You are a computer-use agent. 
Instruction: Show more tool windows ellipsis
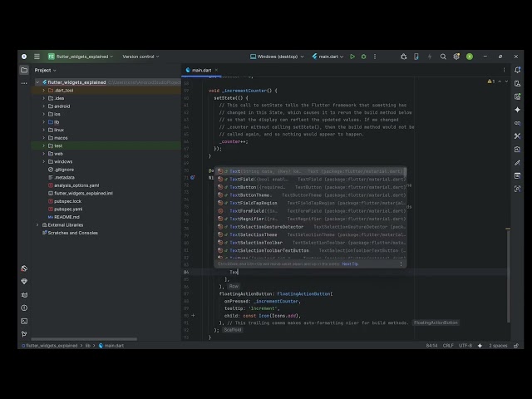click(24, 83)
